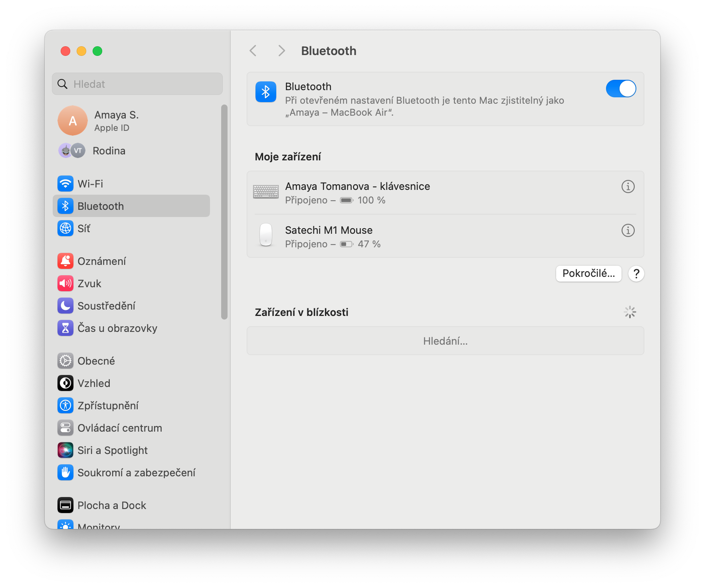Click the Hledání… nearby devices row
Image resolution: width=705 pixels, height=588 pixels.
tap(446, 341)
